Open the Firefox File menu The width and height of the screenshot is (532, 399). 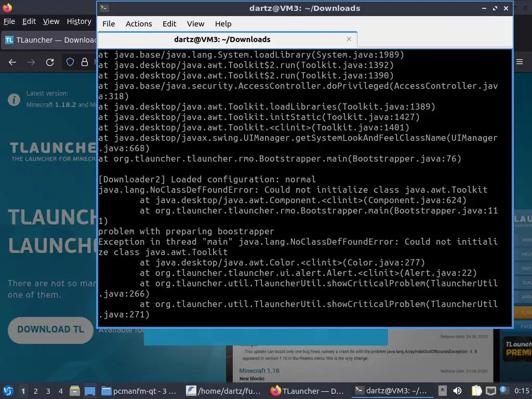[9, 21]
